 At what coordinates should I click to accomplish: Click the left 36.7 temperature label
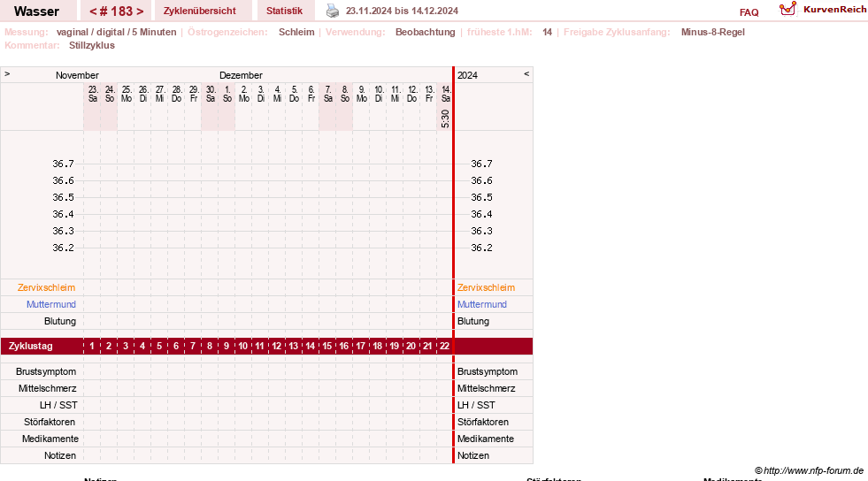click(x=63, y=164)
